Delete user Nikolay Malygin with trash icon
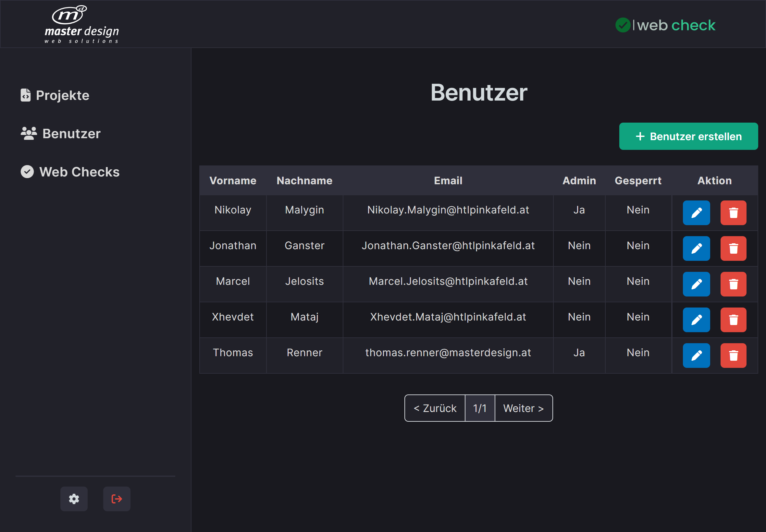Image resolution: width=766 pixels, height=532 pixels. [733, 213]
